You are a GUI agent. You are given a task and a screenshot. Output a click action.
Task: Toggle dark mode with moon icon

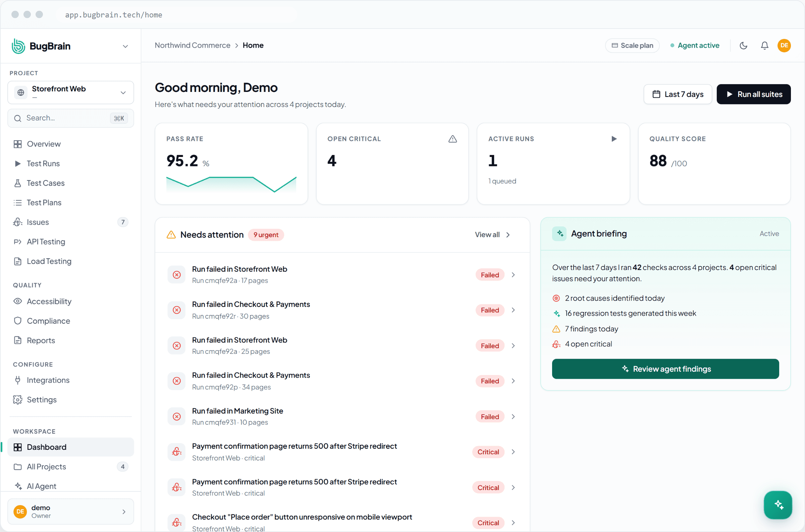pos(743,46)
